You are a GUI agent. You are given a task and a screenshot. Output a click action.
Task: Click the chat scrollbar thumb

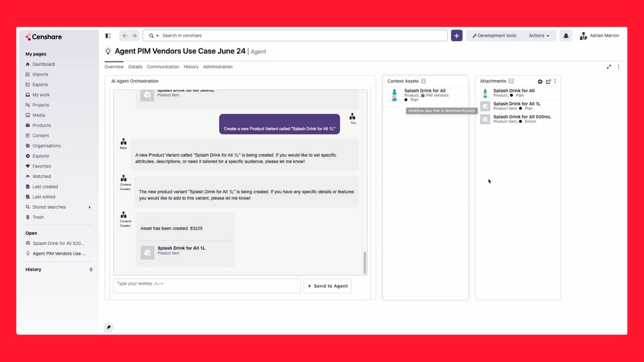(364, 263)
